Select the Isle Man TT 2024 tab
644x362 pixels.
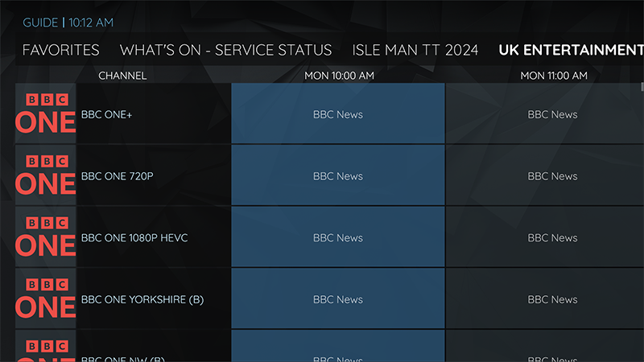415,50
